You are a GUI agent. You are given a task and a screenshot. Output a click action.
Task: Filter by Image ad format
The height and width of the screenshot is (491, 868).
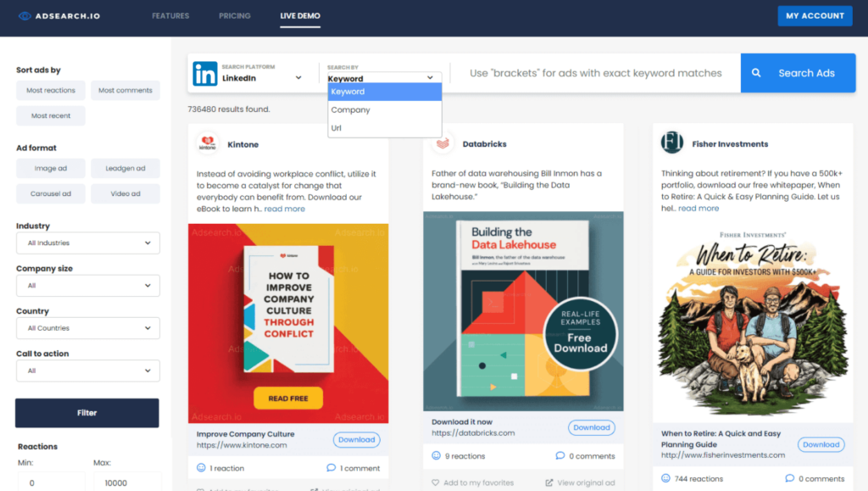coord(50,168)
